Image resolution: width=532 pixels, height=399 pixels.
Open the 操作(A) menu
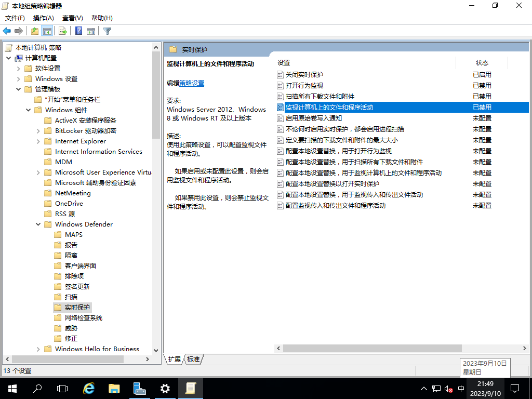(x=44, y=18)
